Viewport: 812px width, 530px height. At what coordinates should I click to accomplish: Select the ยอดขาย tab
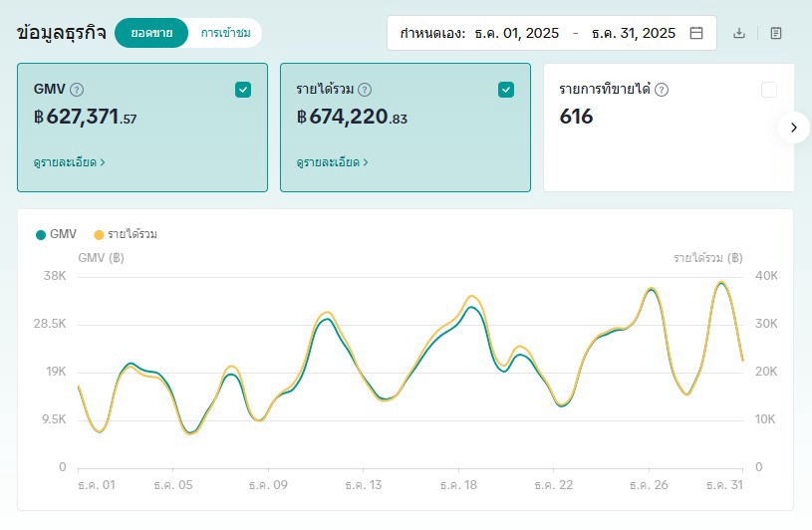coord(151,33)
